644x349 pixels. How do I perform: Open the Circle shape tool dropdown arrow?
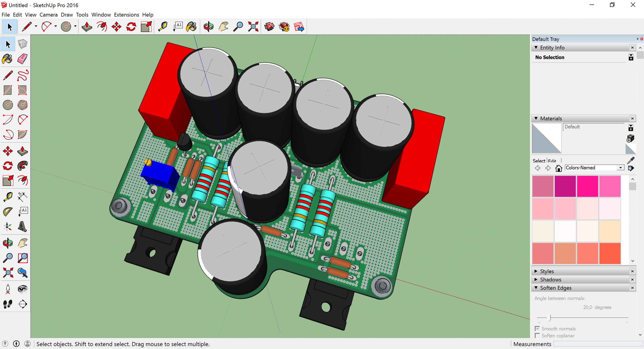click(75, 26)
